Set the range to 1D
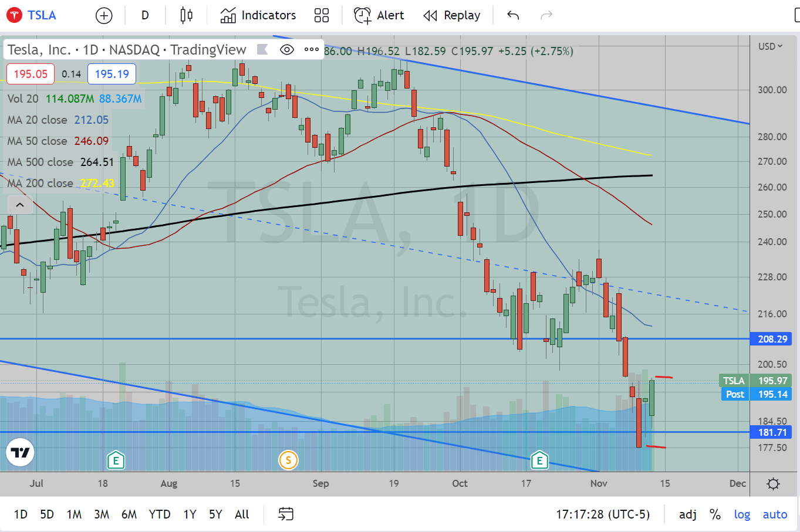Viewport: 800px width, 532px height. click(x=21, y=514)
